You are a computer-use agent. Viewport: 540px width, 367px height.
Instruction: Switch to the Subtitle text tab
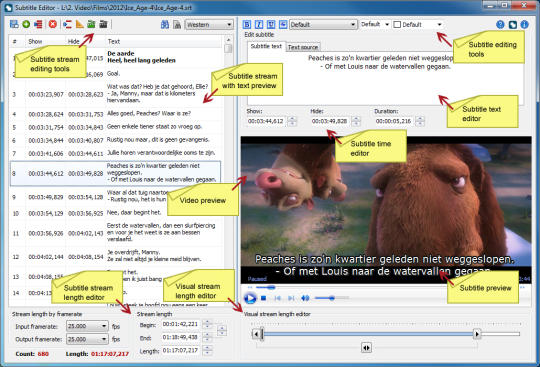point(266,46)
